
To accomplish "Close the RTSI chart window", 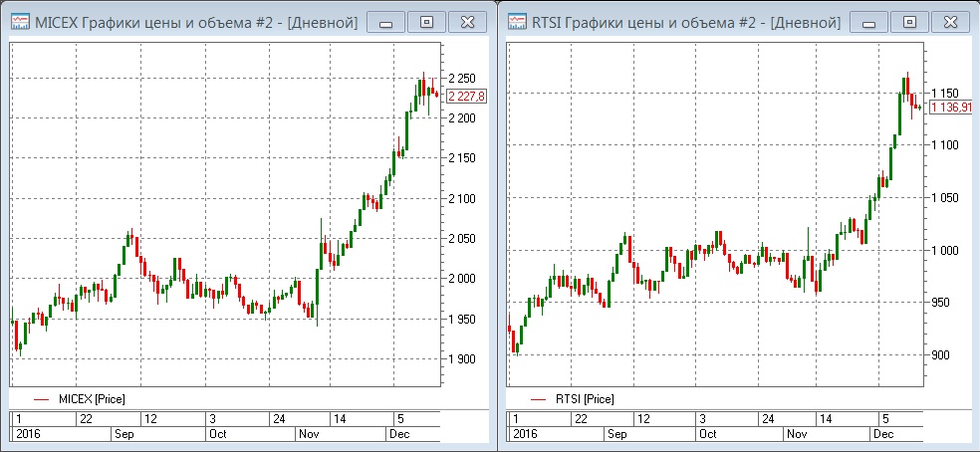I will (949, 21).
